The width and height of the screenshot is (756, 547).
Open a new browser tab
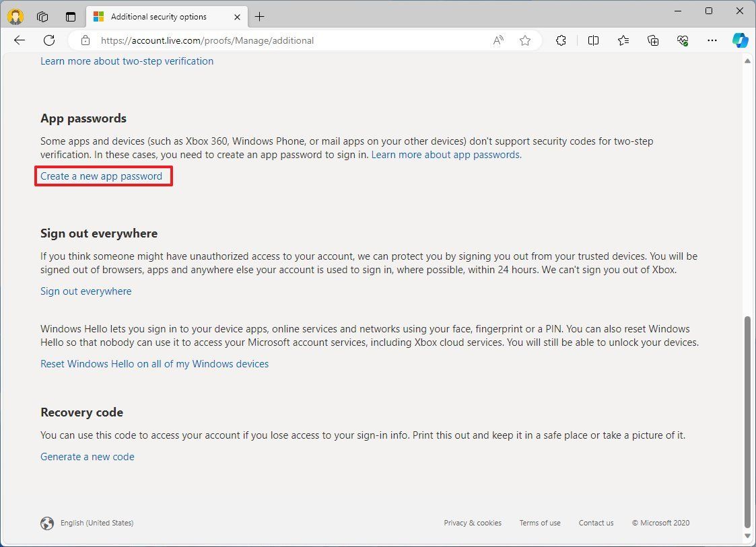point(260,16)
